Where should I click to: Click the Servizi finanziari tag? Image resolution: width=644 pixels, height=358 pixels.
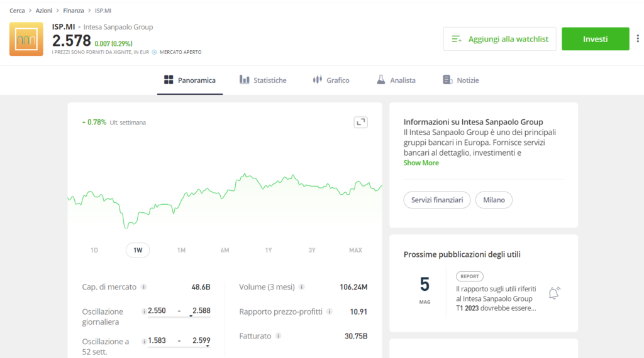[x=437, y=200]
